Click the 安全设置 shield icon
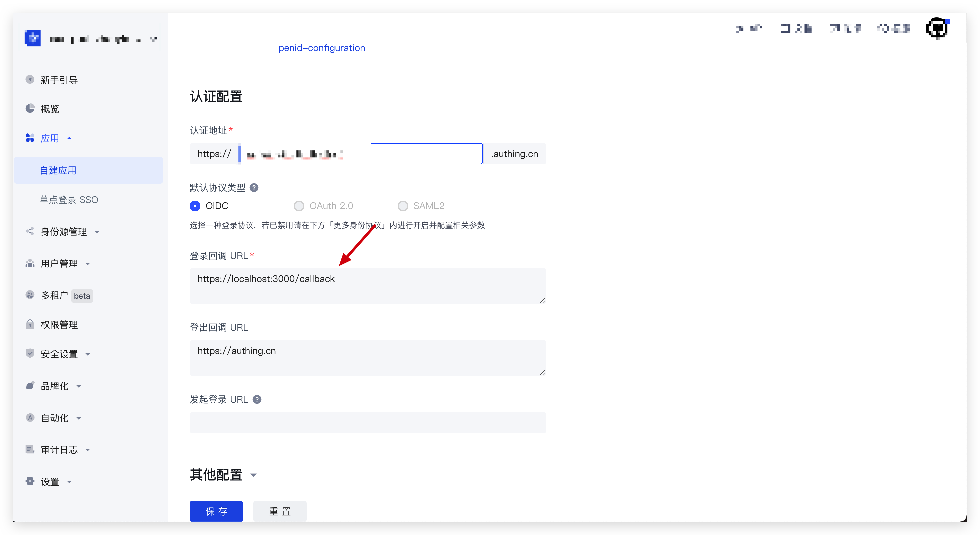The image size is (980, 535). 30,353
